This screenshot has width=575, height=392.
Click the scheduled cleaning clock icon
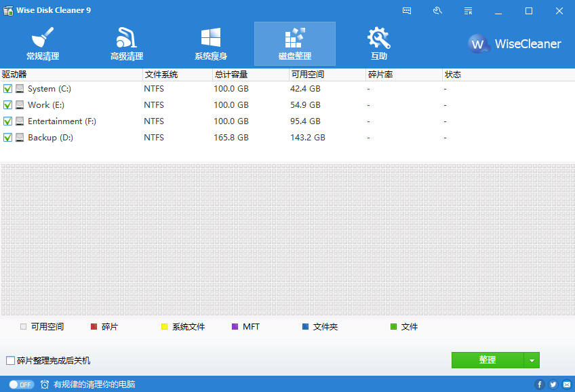[44, 383]
